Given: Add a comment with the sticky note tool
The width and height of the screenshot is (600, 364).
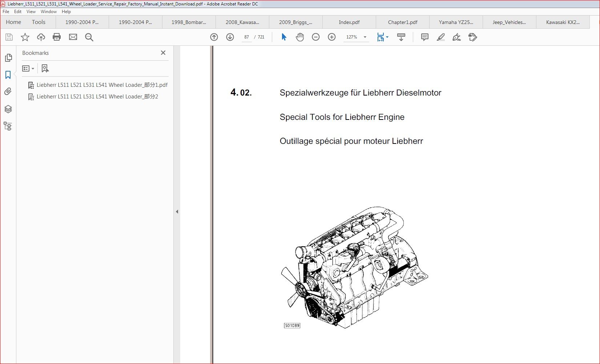Looking at the screenshot, I should point(424,37).
